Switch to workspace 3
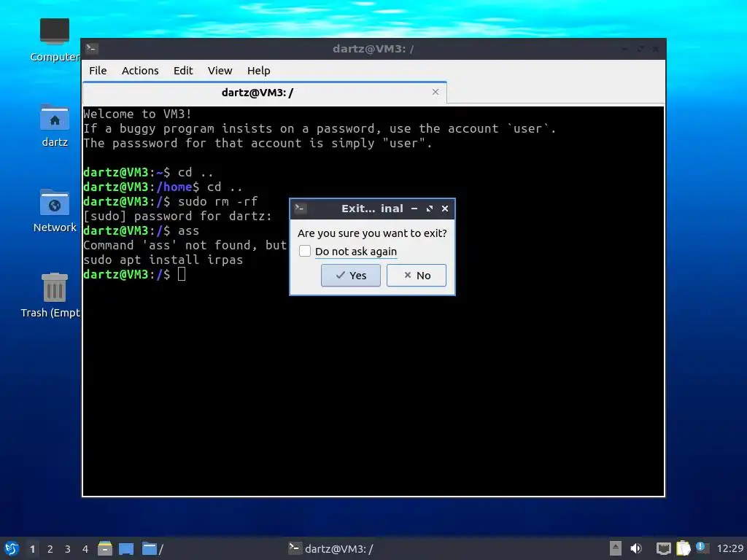747x560 pixels. click(68, 549)
